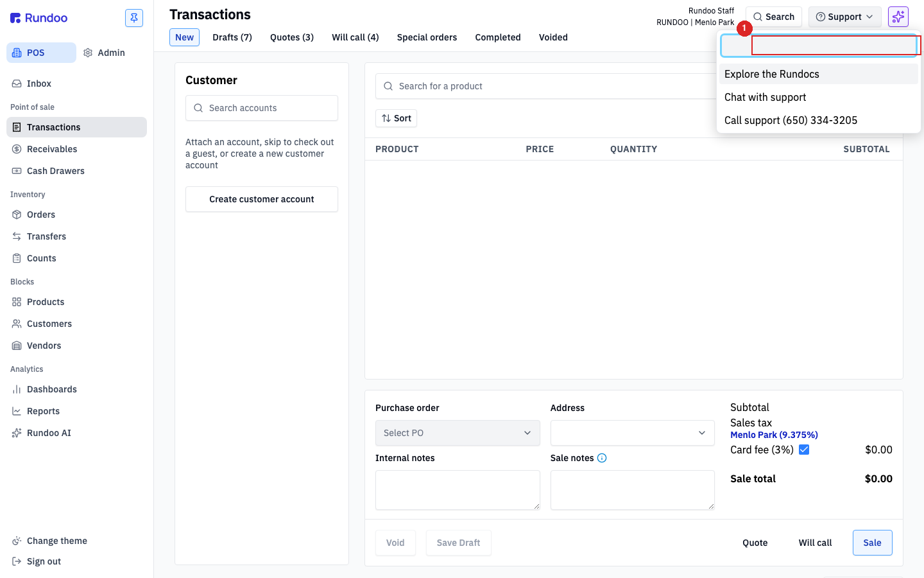Click the Products grid icon
Screen dimensions: 924x578
point(17,302)
